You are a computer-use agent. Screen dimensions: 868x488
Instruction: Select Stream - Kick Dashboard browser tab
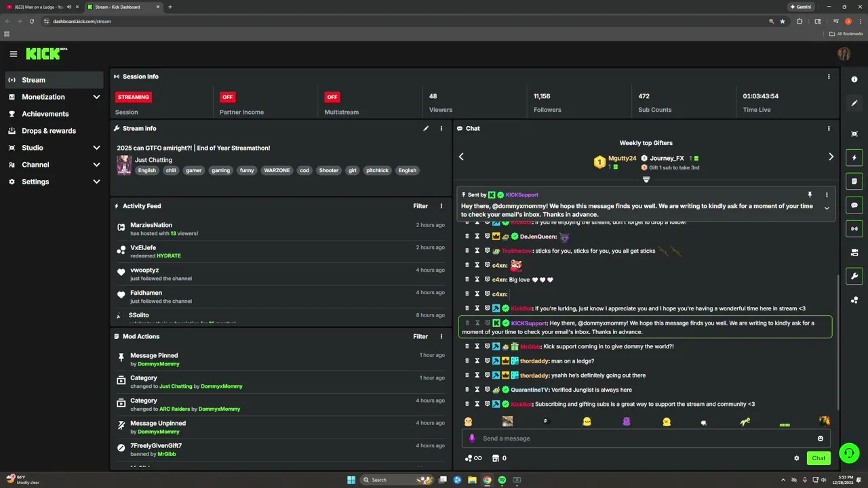(123, 7)
